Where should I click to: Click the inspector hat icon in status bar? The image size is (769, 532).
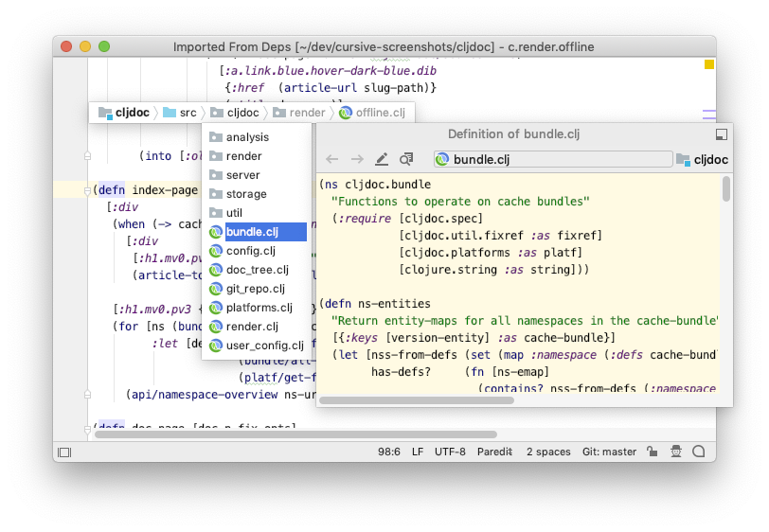pyautogui.click(x=676, y=452)
